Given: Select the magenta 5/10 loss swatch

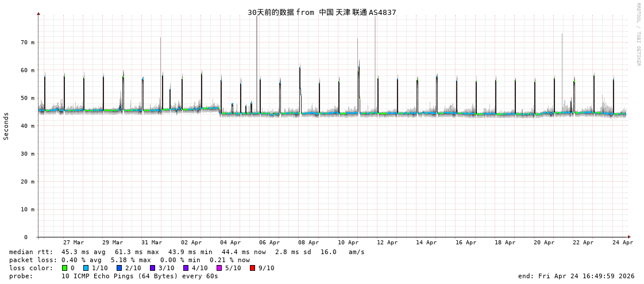Looking at the screenshot, I should click(219, 268).
